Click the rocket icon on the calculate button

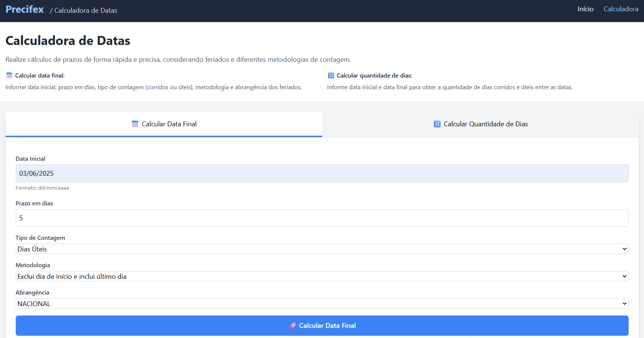tap(293, 326)
